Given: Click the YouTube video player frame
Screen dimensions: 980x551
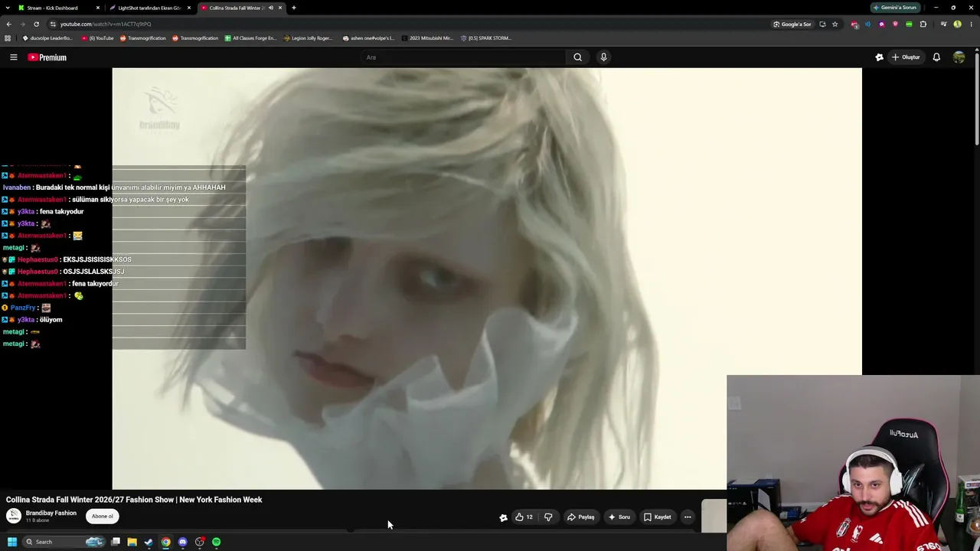Looking at the screenshot, I should (x=487, y=279).
